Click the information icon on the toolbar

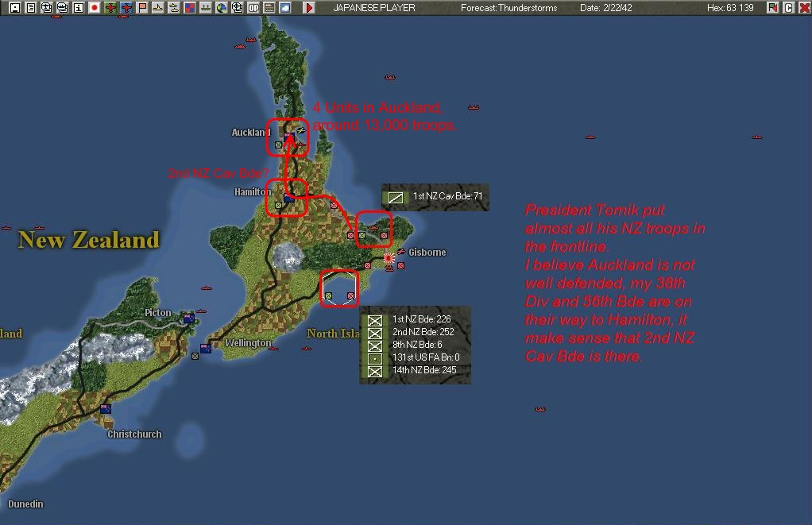79,7
